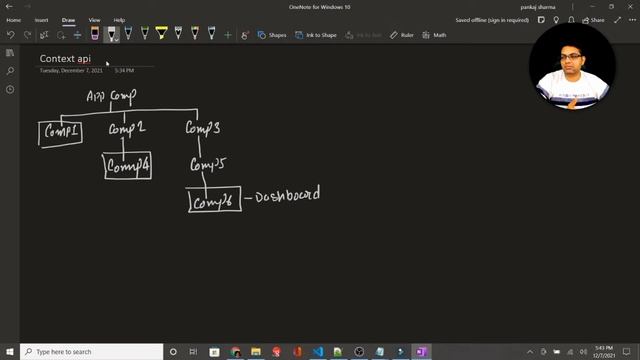Pick the green pen
The height and width of the screenshot is (360, 640).
(145, 33)
